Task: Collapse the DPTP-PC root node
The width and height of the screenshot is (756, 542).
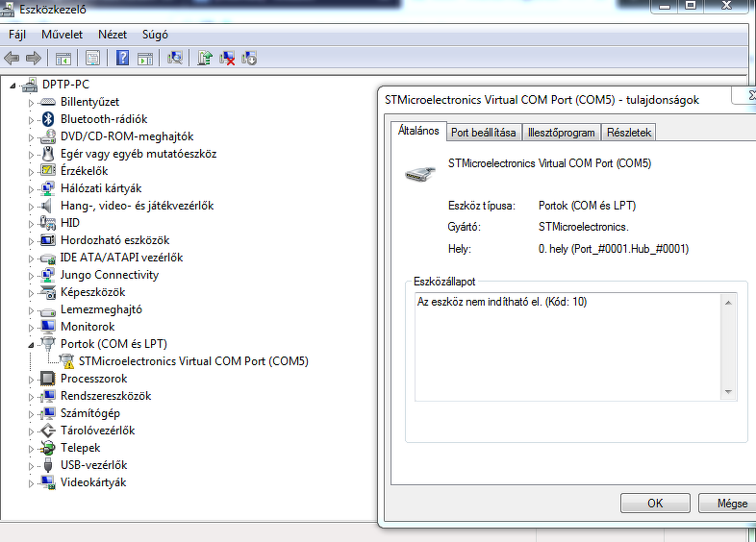Action: 13,86
